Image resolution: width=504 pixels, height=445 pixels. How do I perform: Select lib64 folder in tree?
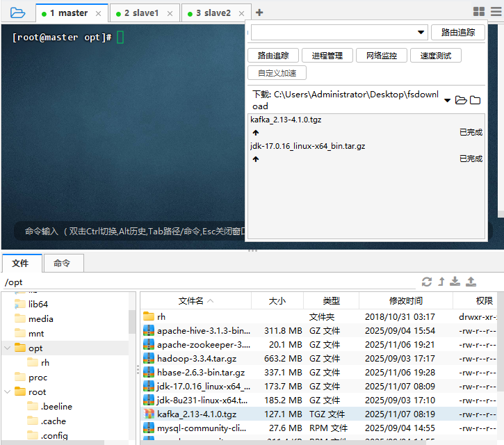31,304
